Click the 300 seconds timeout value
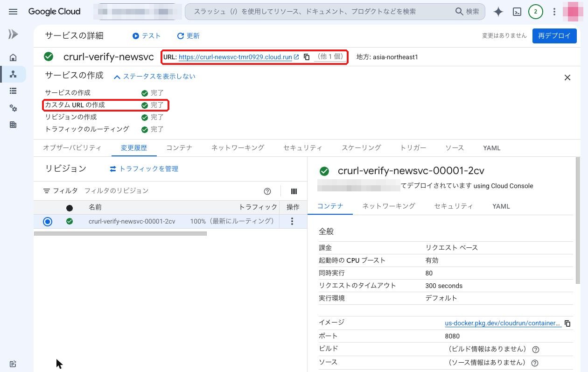 pyautogui.click(x=444, y=286)
